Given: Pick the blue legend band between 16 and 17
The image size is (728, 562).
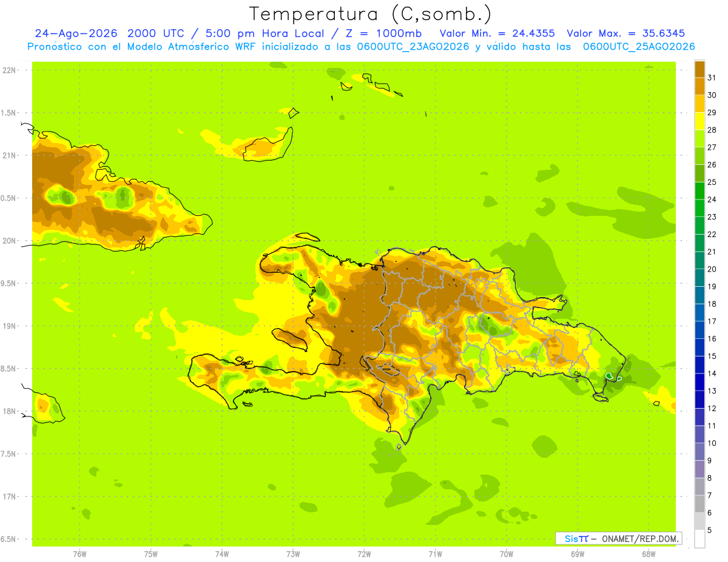Looking at the screenshot, I should tap(699, 330).
